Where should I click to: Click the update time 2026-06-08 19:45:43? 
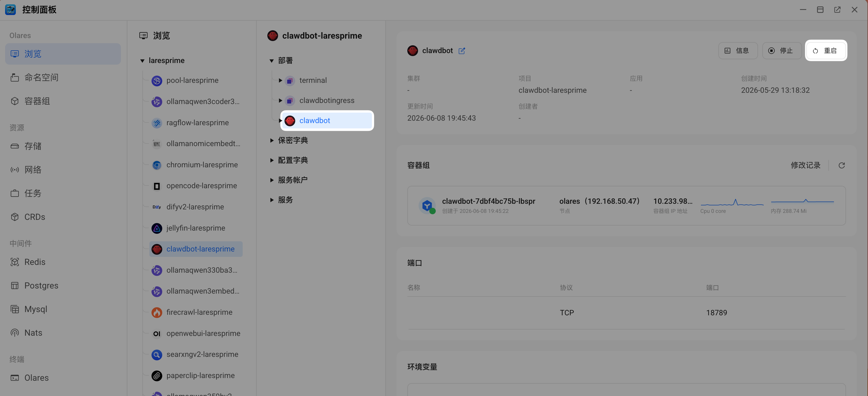pyautogui.click(x=441, y=118)
